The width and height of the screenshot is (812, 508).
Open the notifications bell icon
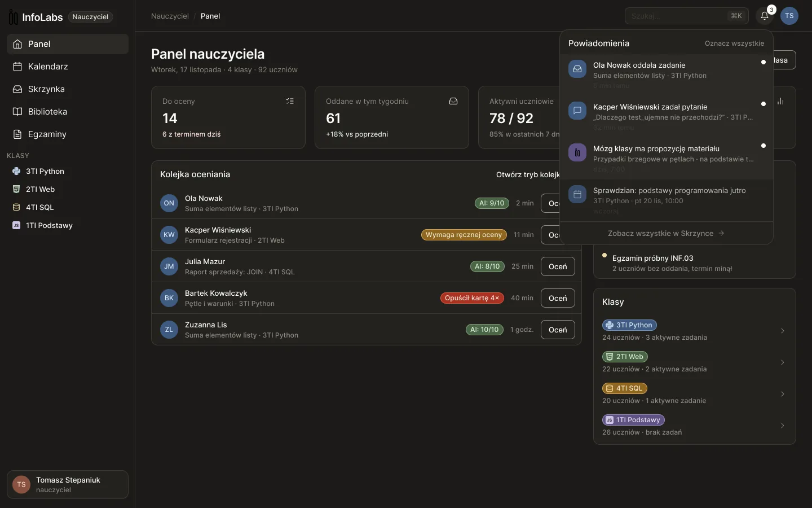(x=765, y=16)
